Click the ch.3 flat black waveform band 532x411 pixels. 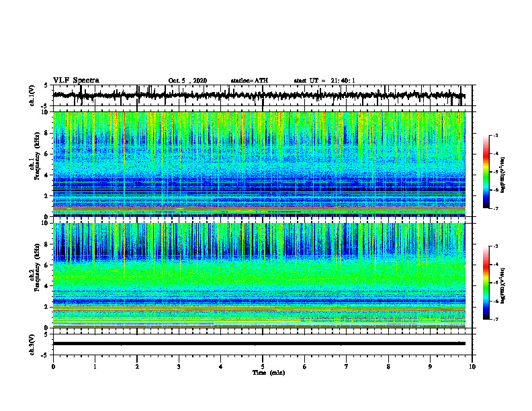tap(259, 344)
